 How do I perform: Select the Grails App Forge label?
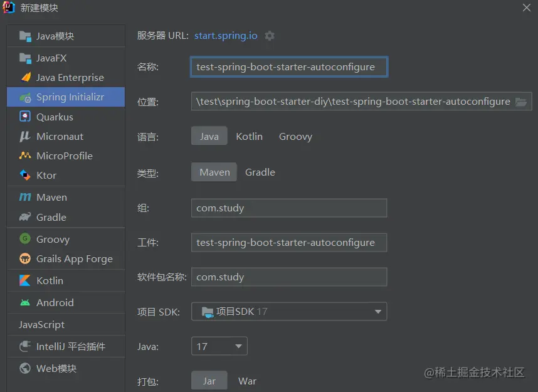pyautogui.click(x=75, y=258)
